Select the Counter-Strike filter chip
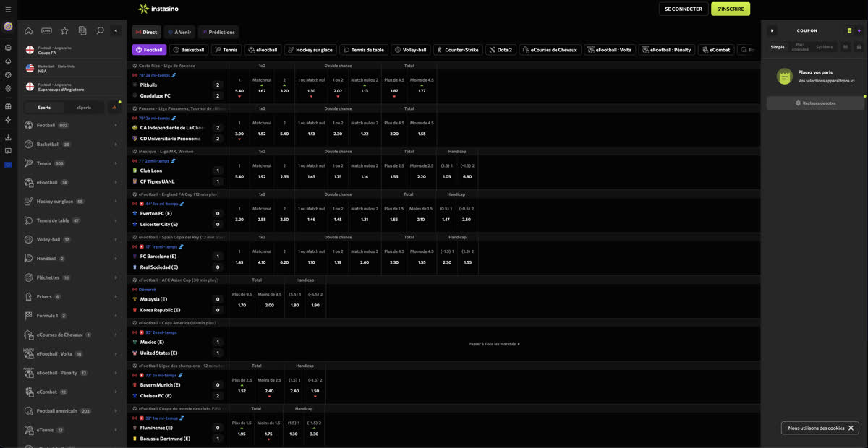868x448 pixels. (x=457, y=50)
